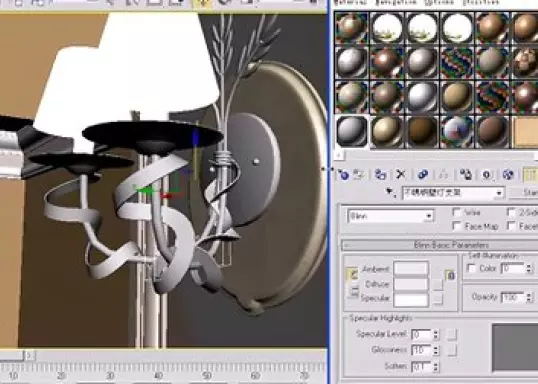Viewport: 538px width, 384px height.
Task: Open the material name dropdown
Action: [x=453, y=193]
